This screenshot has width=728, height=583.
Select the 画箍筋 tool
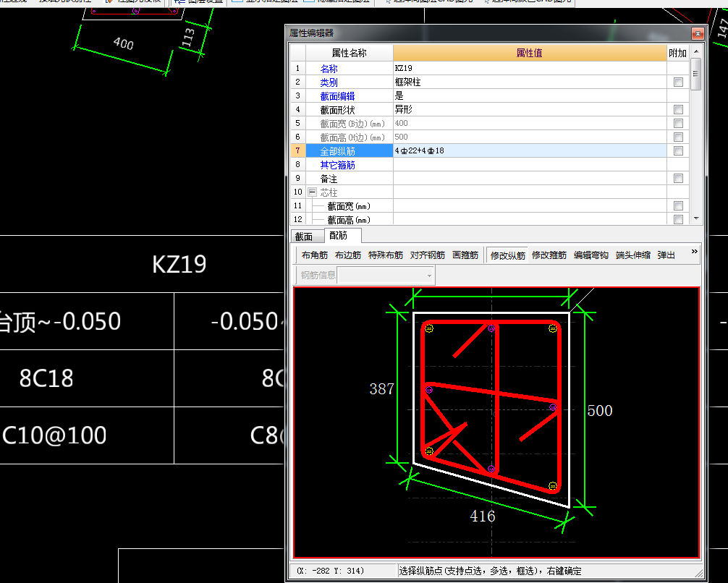465,255
